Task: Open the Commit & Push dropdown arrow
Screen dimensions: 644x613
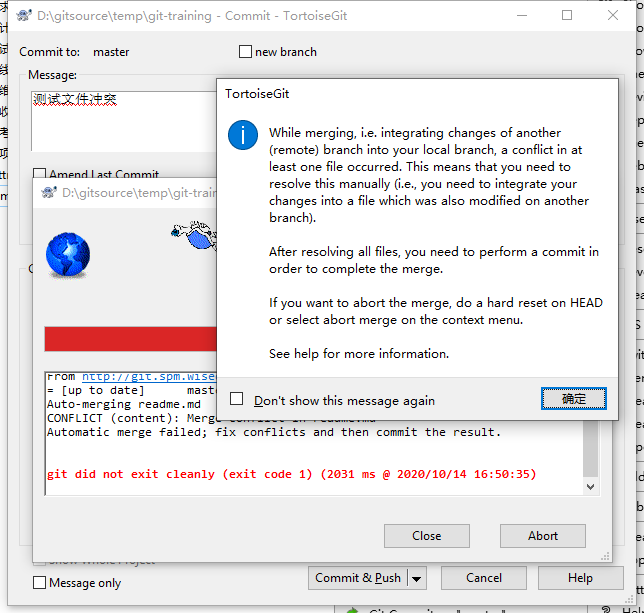Action: pyautogui.click(x=416, y=579)
